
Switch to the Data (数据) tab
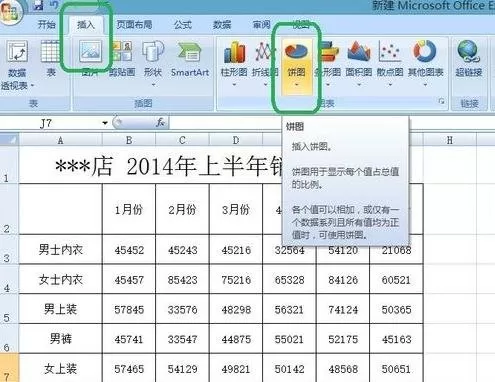point(222,24)
